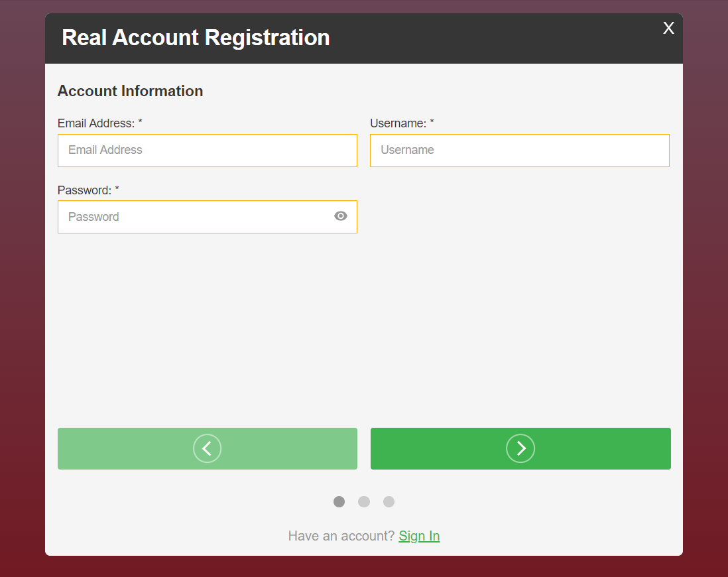Click the 'Real Account Registration' title
728x577 pixels.
pos(196,38)
